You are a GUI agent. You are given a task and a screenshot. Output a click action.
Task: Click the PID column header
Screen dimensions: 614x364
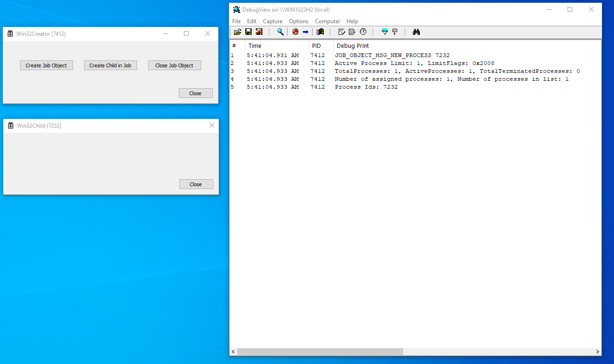coord(321,46)
